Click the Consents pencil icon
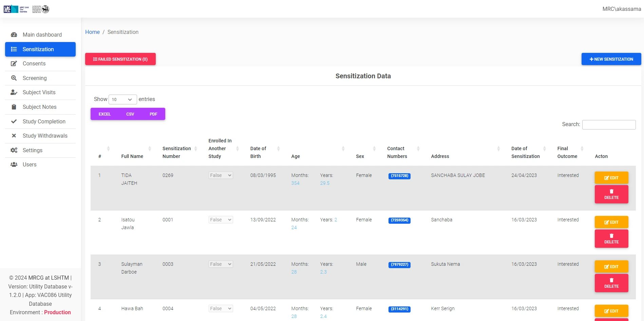 click(x=14, y=64)
